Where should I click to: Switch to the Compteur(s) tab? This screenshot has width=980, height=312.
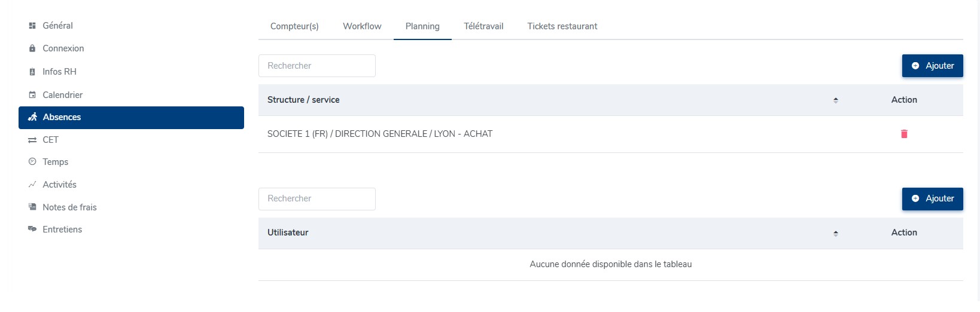[294, 26]
